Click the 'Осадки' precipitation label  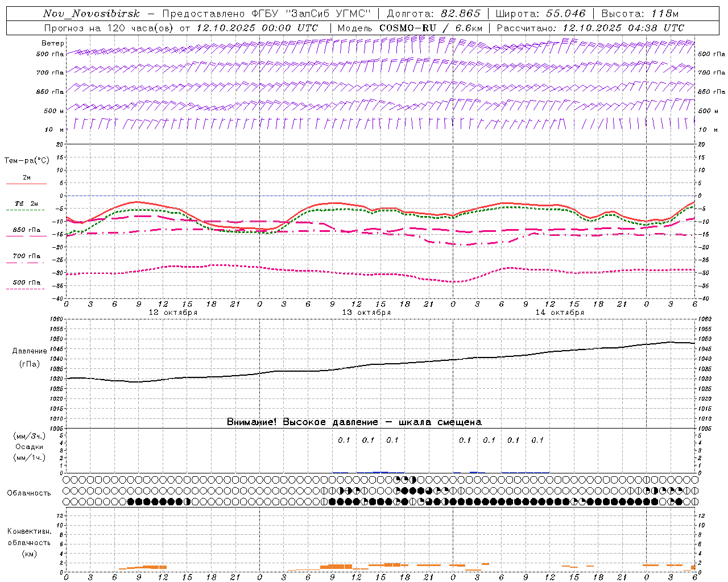click(30, 447)
